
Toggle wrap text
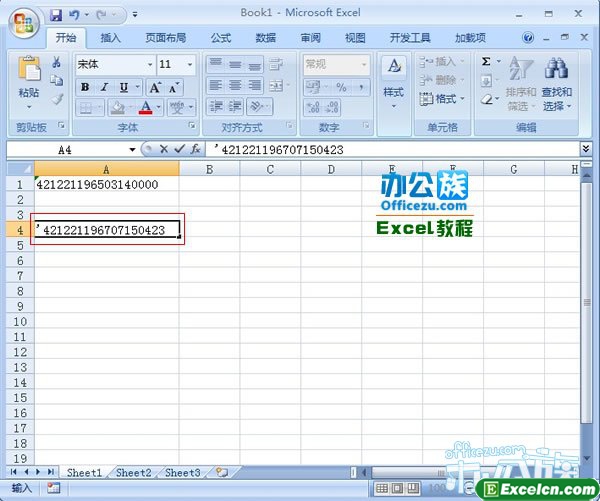coord(276,64)
